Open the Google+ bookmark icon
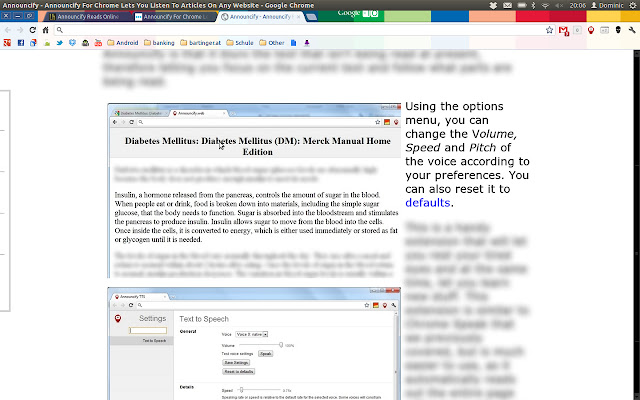The width and height of the screenshot is (640, 400). (x=7, y=42)
